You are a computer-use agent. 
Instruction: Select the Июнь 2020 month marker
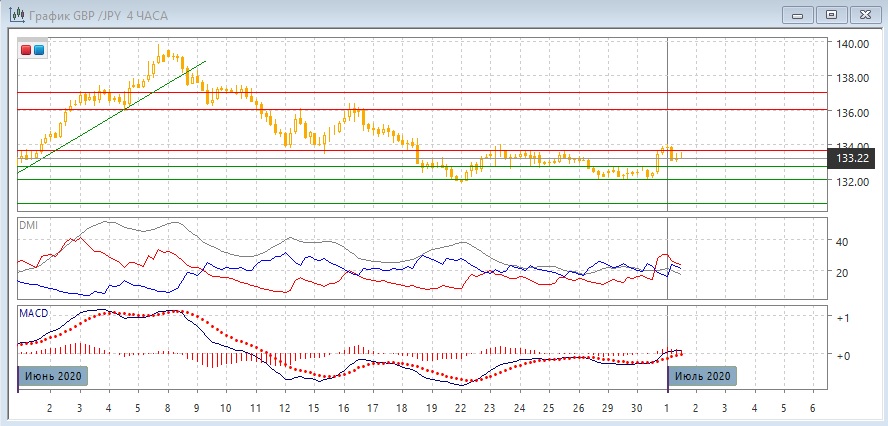pyautogui.click(x=52, y=376)
